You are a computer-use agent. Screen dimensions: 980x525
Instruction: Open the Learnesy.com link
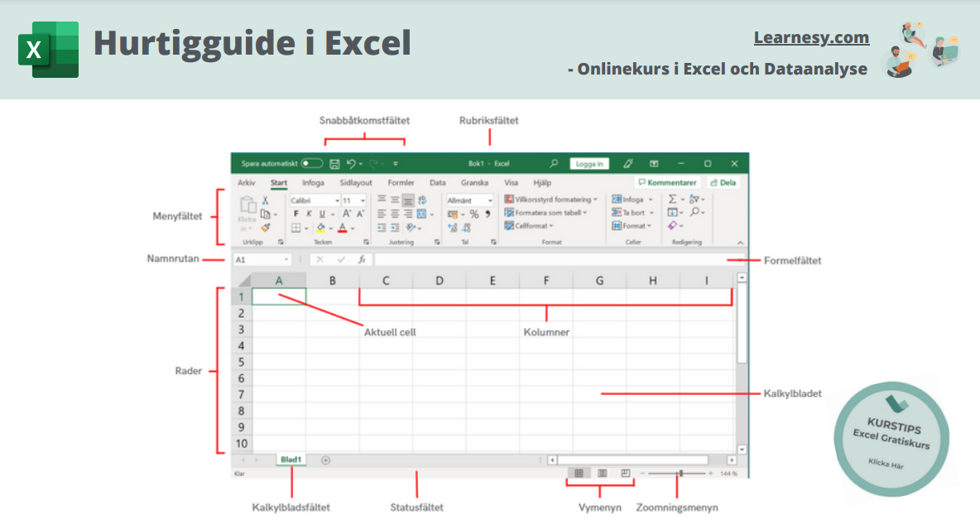[811, 37]
